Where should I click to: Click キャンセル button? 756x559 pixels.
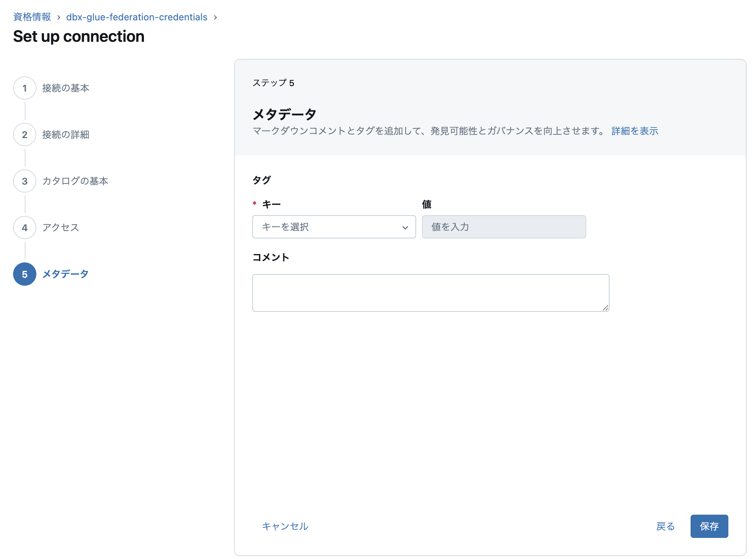285,526
